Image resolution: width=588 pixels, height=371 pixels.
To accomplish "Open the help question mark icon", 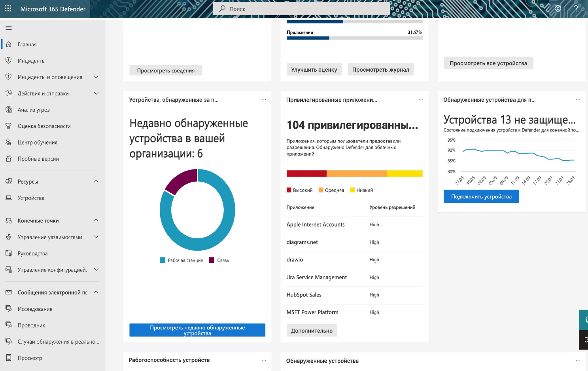I will (x=576, y=9).
